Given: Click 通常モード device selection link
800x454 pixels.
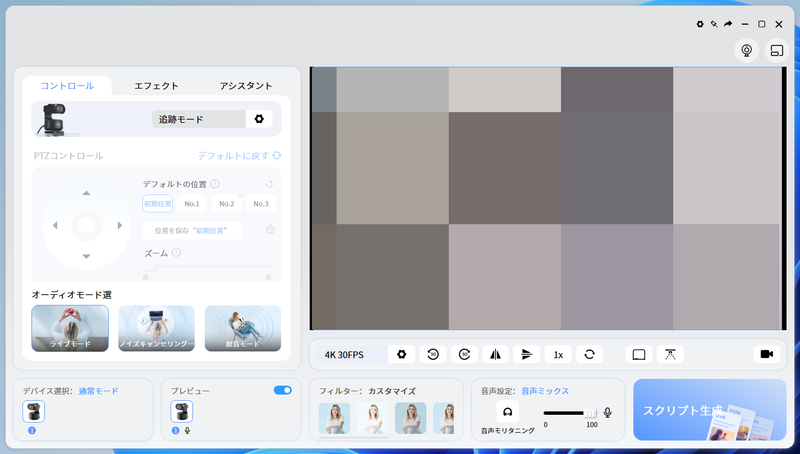Looking at the screenshot, I should pyautogui.click(x=98, y=391).
